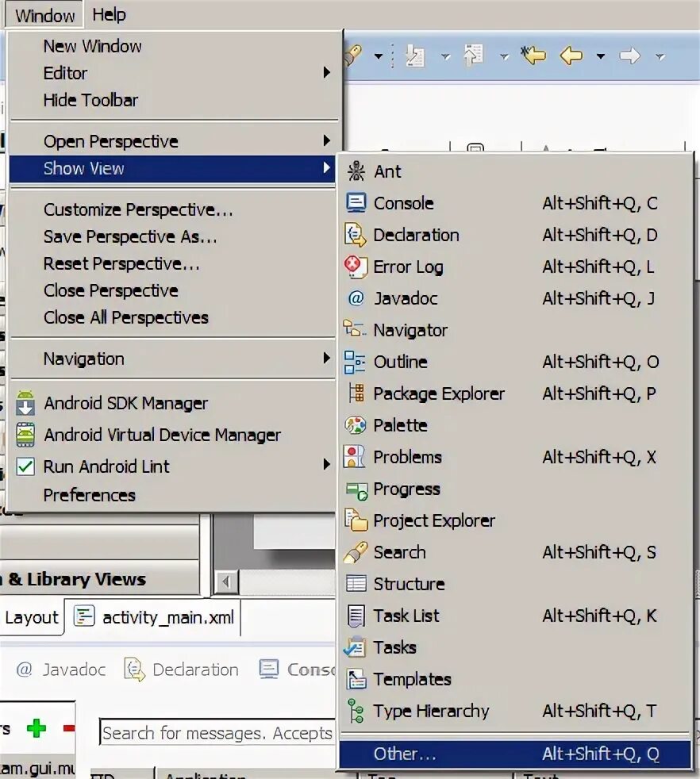Click the Forward arrow in toolbar
700x779 pixels.
629,56
